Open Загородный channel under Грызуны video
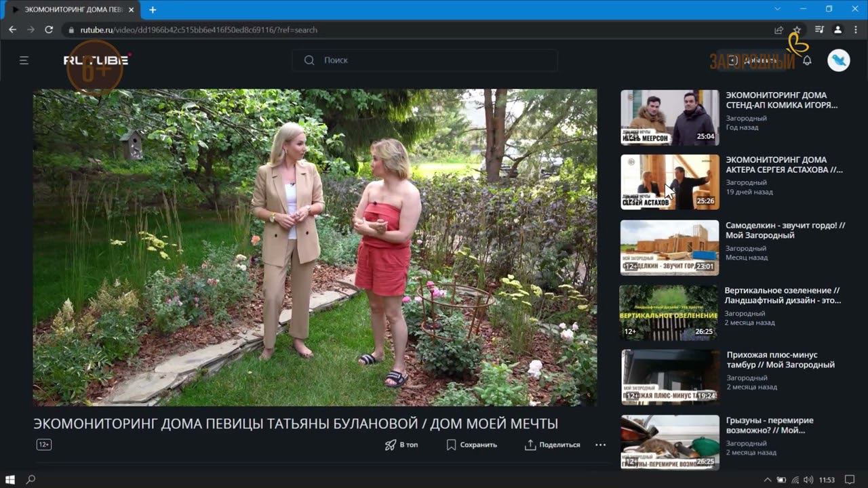This screenshot has height=488, width=868. tap(746, 443)
